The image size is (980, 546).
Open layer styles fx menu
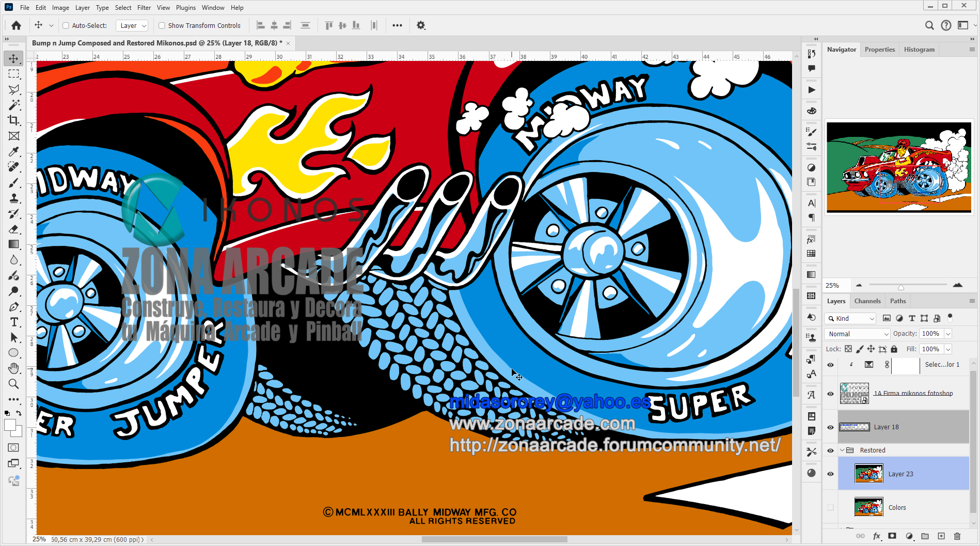[x=877, y=536]
